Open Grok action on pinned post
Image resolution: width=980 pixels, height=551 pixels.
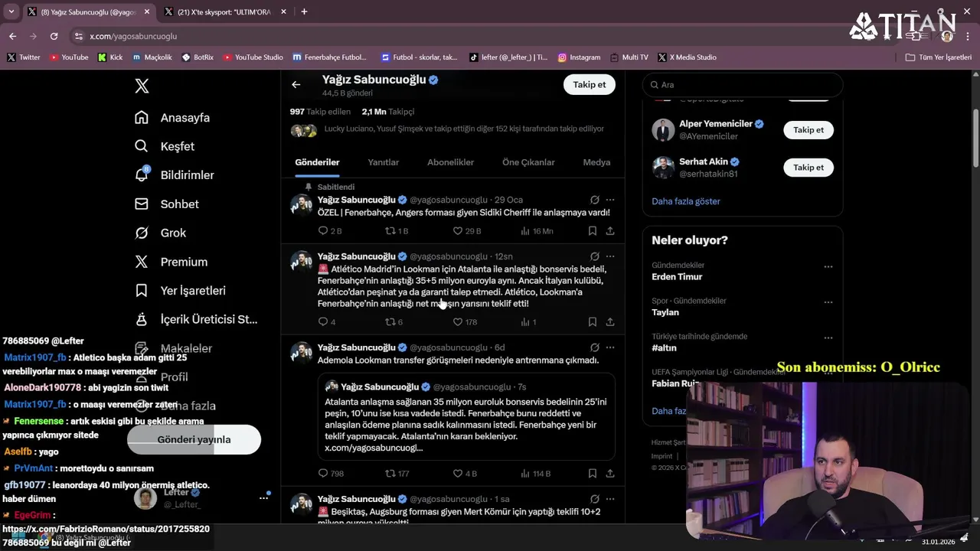pyautogui.click(x=595, y=200)
